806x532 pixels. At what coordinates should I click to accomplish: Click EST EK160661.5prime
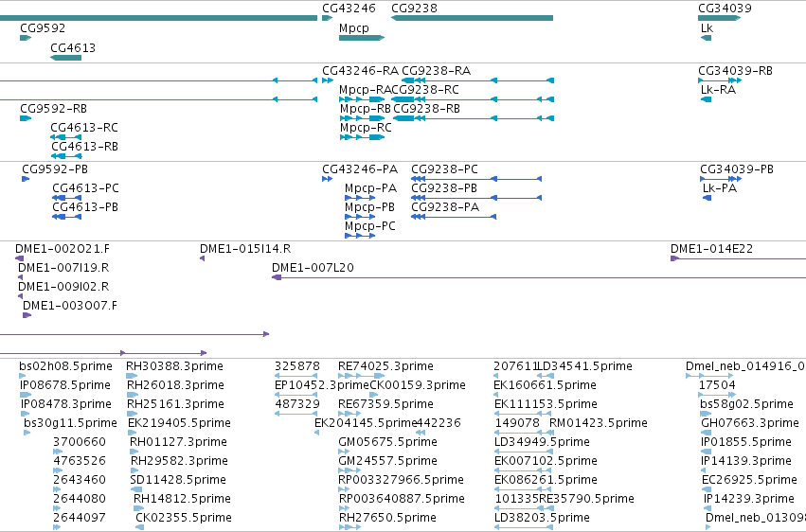(545, 385)
